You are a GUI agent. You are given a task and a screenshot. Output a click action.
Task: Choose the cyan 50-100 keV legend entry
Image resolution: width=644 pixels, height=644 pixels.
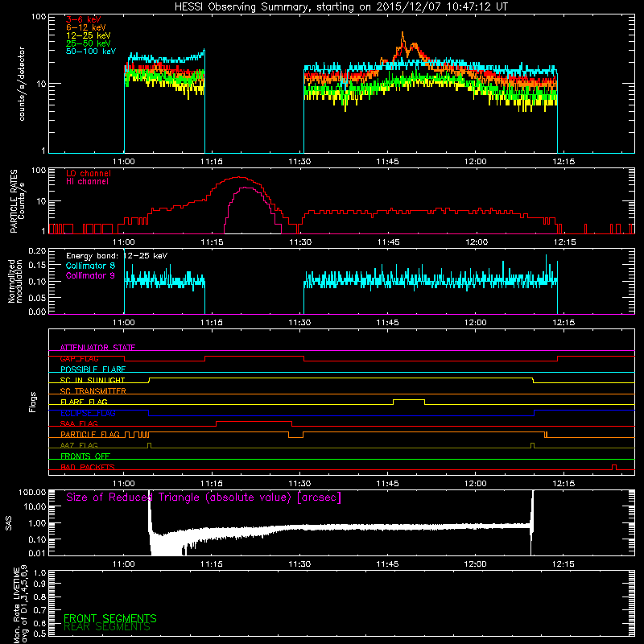coord(91,52)
